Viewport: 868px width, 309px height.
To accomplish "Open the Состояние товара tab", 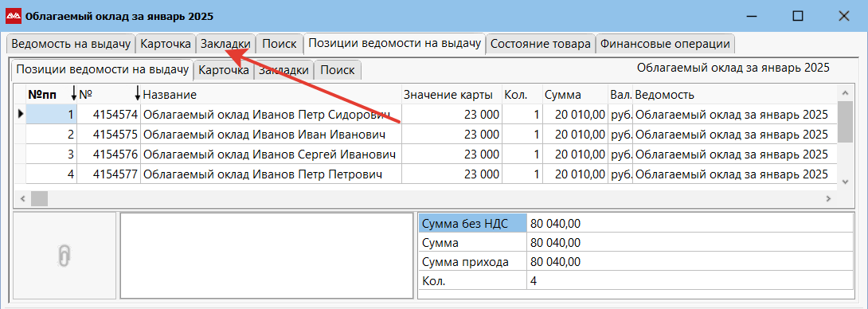I will click(540, 44).
